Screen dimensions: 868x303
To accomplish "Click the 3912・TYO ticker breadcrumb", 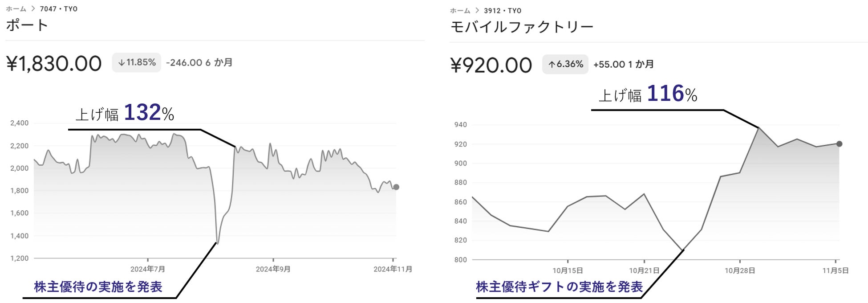I will click(503, 11).
